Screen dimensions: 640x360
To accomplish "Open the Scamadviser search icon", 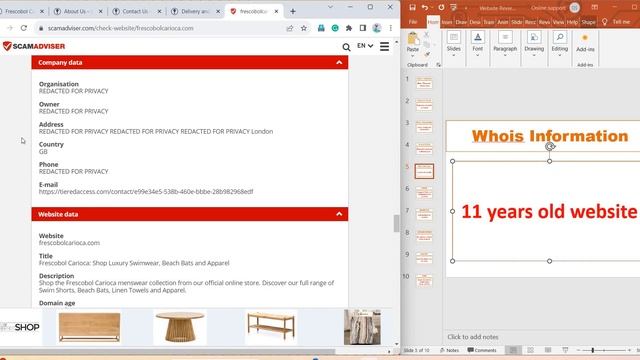I will pyautogui.click(x=346, y=47).
